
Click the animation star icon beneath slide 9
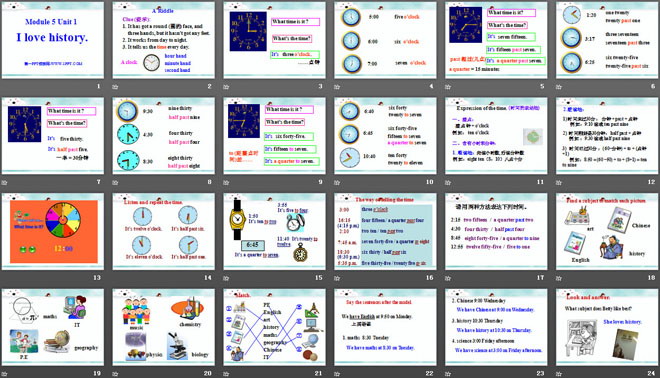click(x=226, y=182)
